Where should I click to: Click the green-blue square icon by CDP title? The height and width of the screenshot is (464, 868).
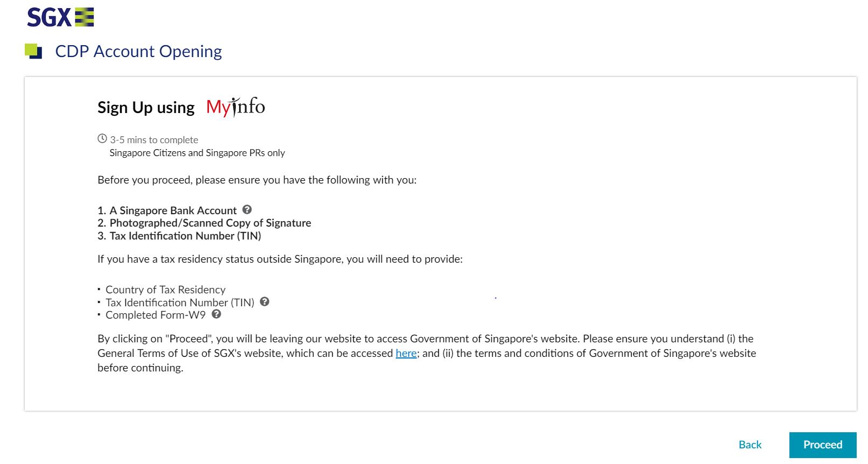[33, 51]
